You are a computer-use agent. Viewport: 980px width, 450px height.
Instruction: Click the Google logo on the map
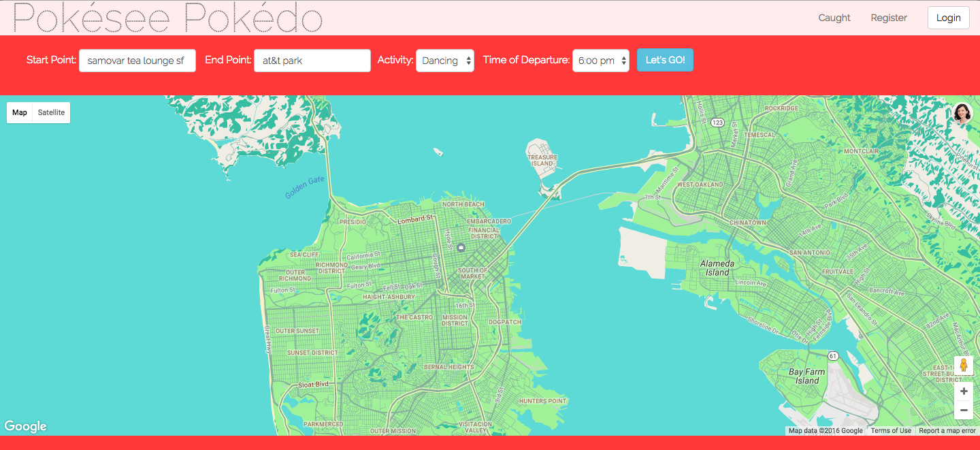coord(25,426)
